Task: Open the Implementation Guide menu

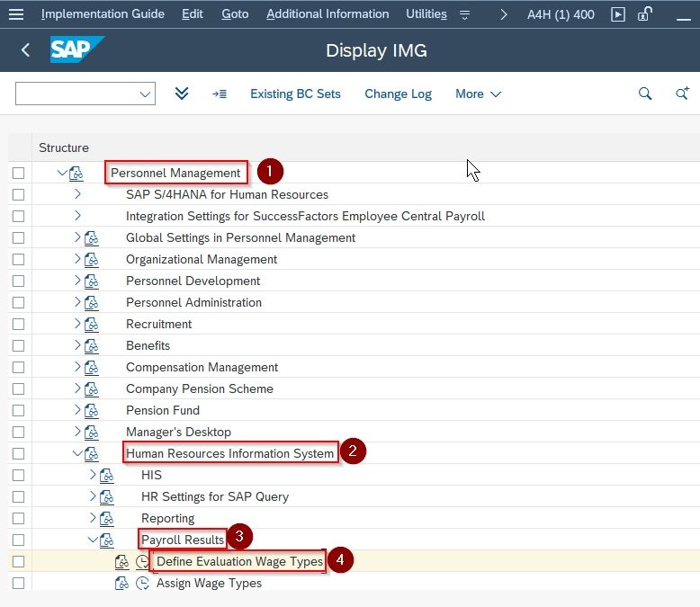Action: tap(103, 14)
